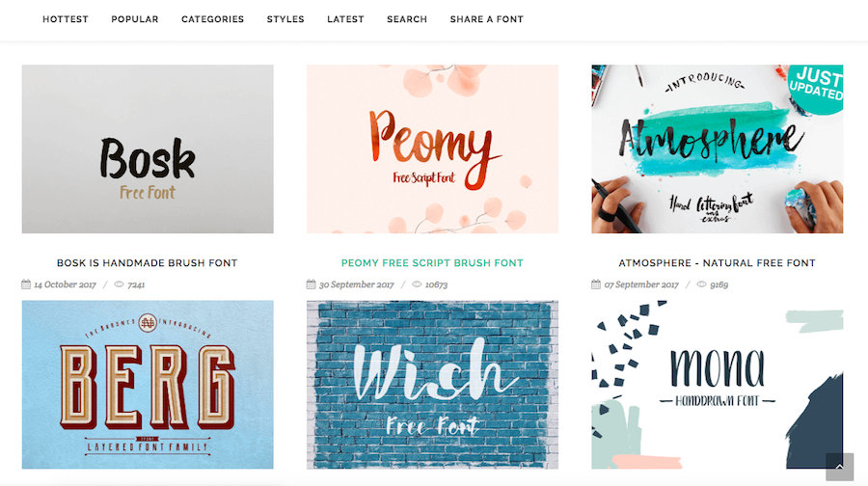The height and width of the screenshot is (486, 868).
Task: Click the eye views icon next to 7241
Action: coord(119,284)
